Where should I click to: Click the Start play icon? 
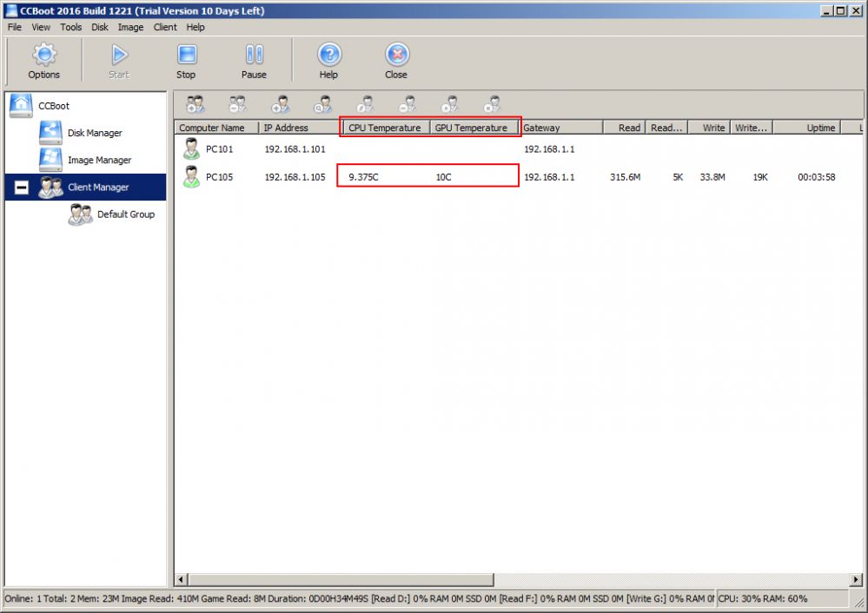(x=119, y=55)
